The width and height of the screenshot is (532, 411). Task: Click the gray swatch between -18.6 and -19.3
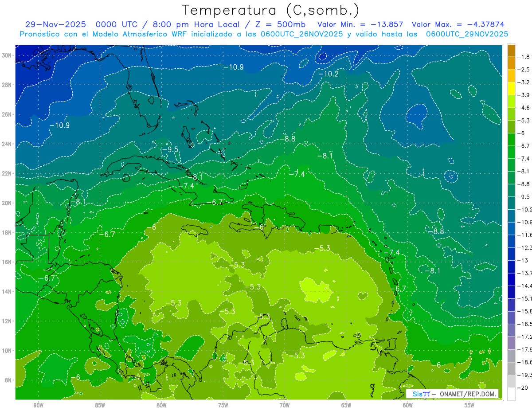[511, 369]
